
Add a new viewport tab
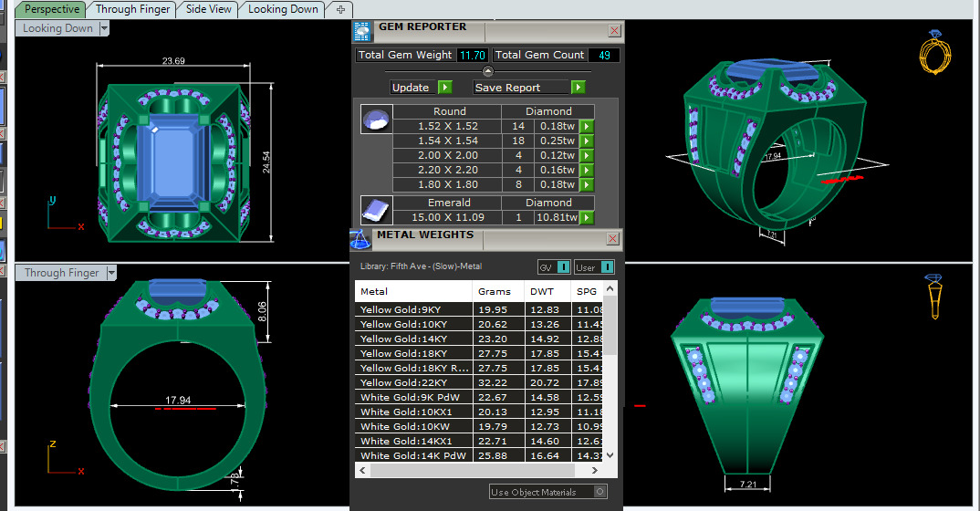coord(340,9)
